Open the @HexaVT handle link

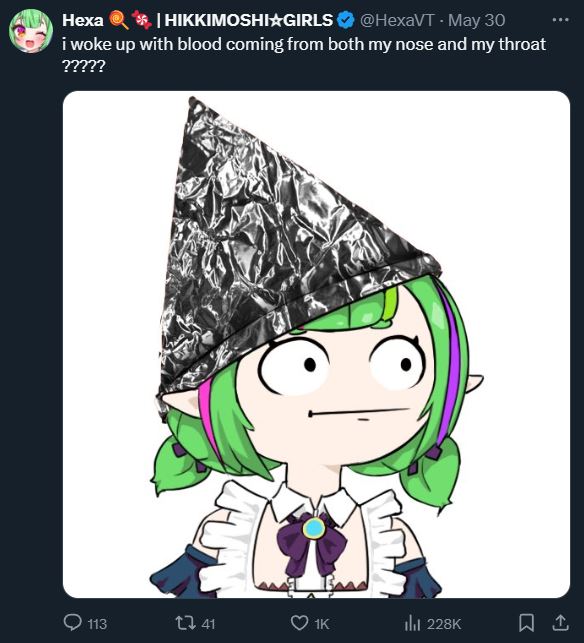[396, 20]
